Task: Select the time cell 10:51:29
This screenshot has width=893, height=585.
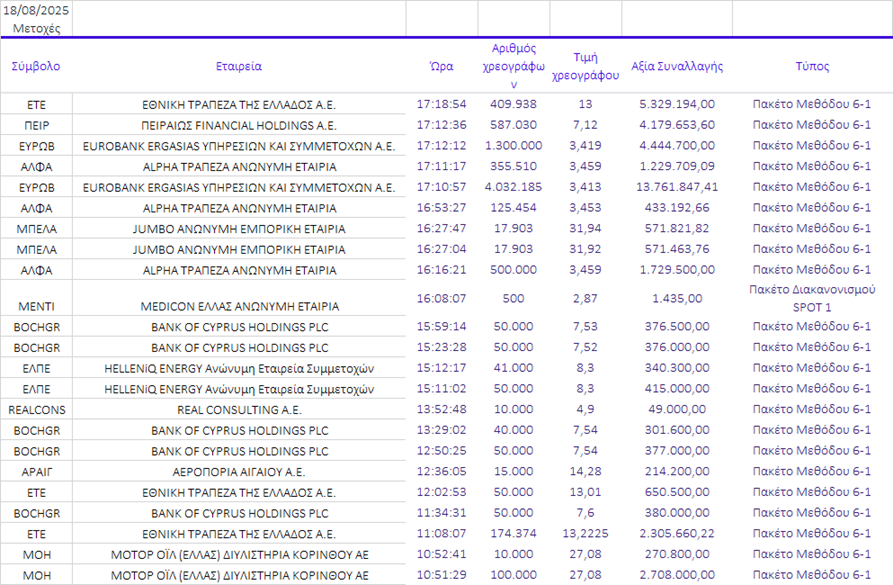Action: click(x=441, y=575)
